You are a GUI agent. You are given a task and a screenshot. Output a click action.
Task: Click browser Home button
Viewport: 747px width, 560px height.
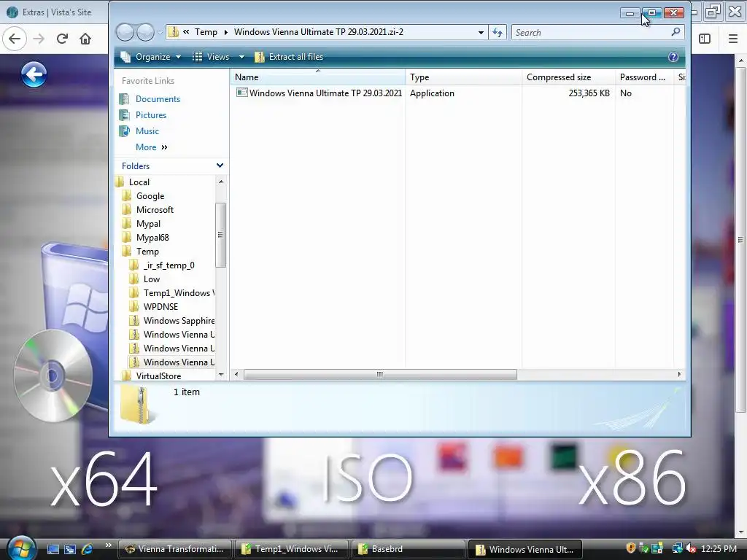85,39
